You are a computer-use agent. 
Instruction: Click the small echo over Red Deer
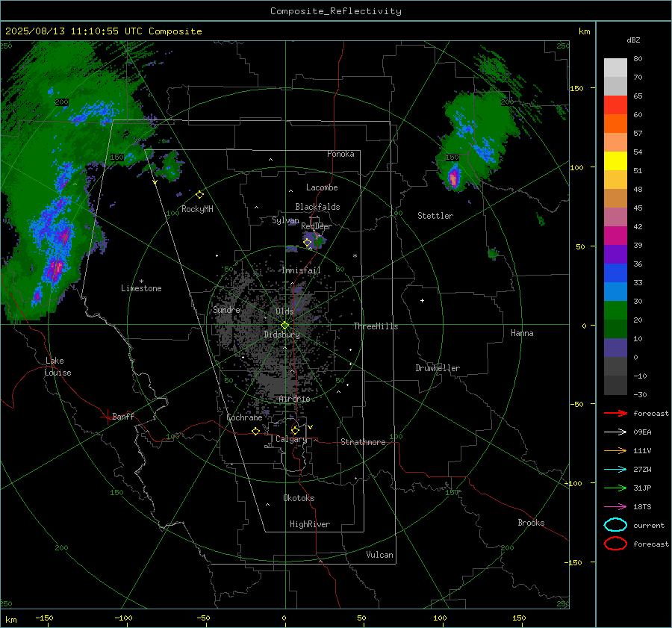pyautogui.click(x=315, y=240)
